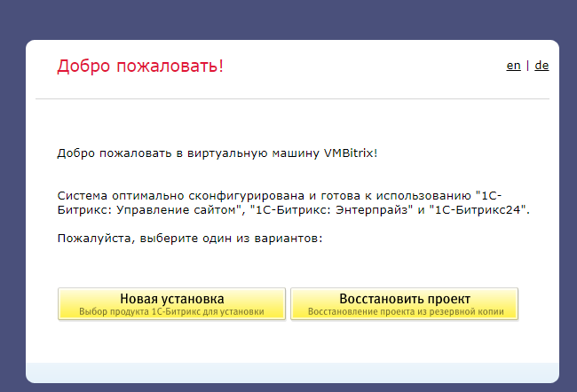This screenshot has height=392, width=577.
Task: Click paragraph starting 'Система оптимально сконфигурирована'
Action: point(293,202)
